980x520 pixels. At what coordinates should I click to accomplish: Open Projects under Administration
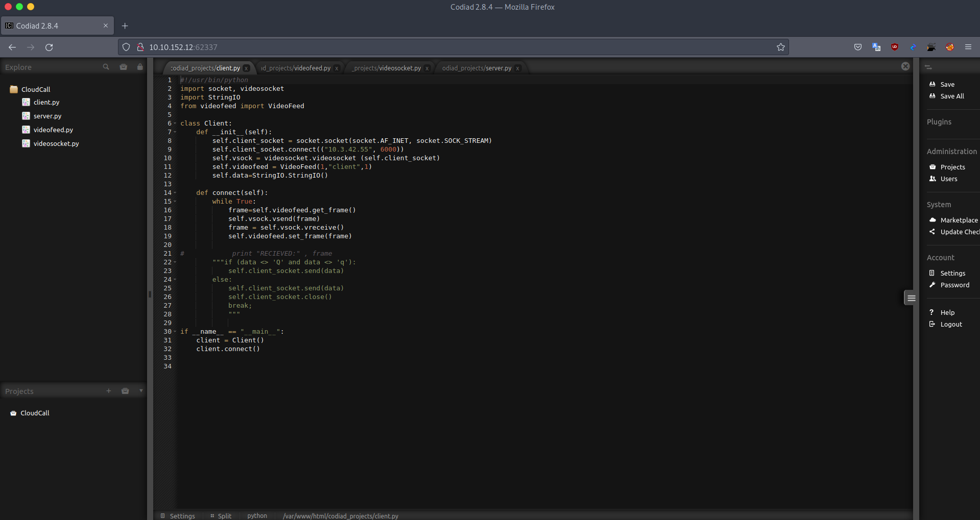947,167
